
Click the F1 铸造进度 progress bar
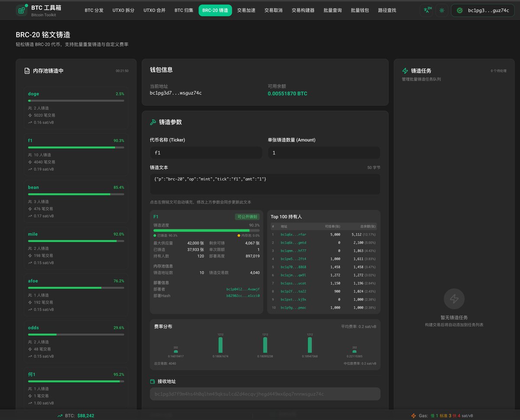207,231
